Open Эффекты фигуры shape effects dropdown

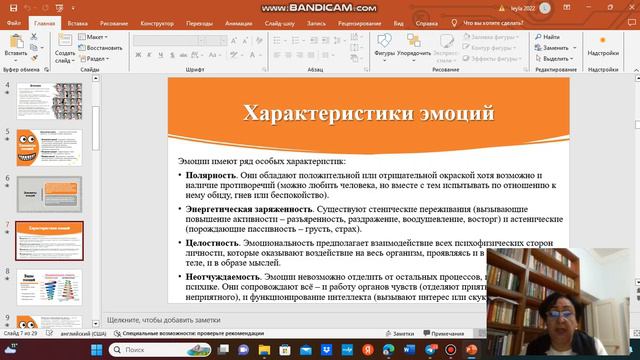point(492,58)
